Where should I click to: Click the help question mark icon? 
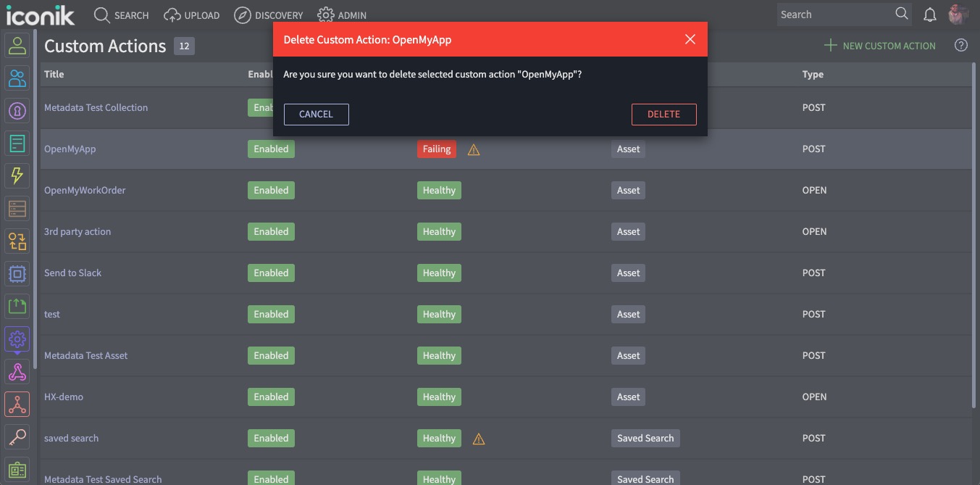[x=960, y=45]
